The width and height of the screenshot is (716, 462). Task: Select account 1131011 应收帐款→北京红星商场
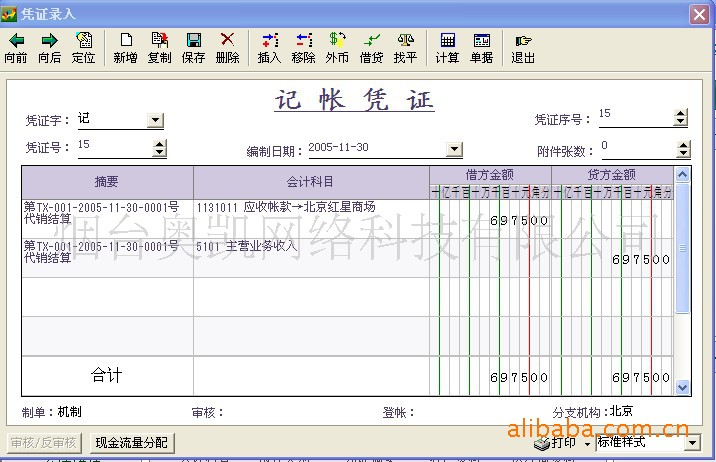(x=286, y=207)
